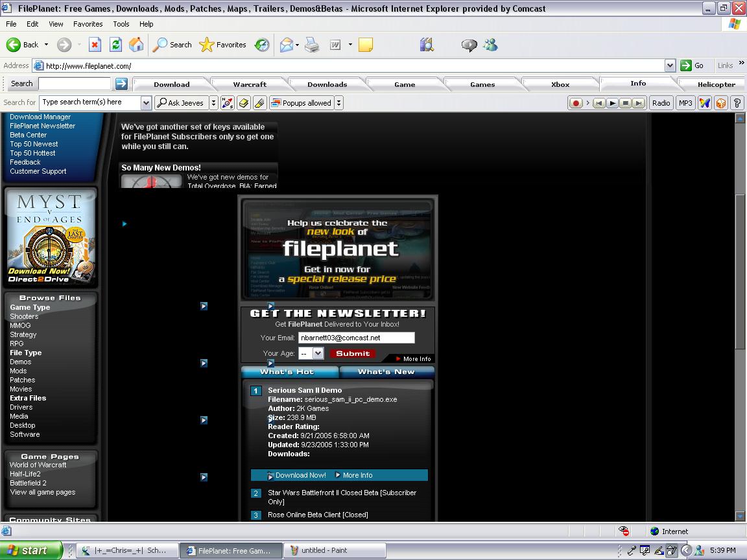Expand the Links toolbar chevron

[741, 63]
